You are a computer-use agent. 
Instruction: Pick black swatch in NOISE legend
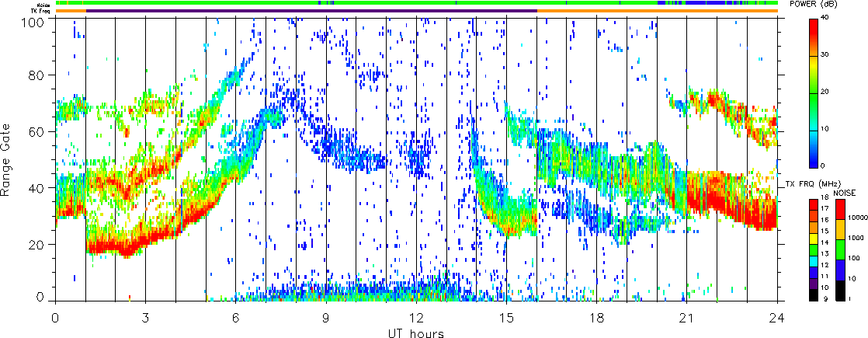coord(840,291)
